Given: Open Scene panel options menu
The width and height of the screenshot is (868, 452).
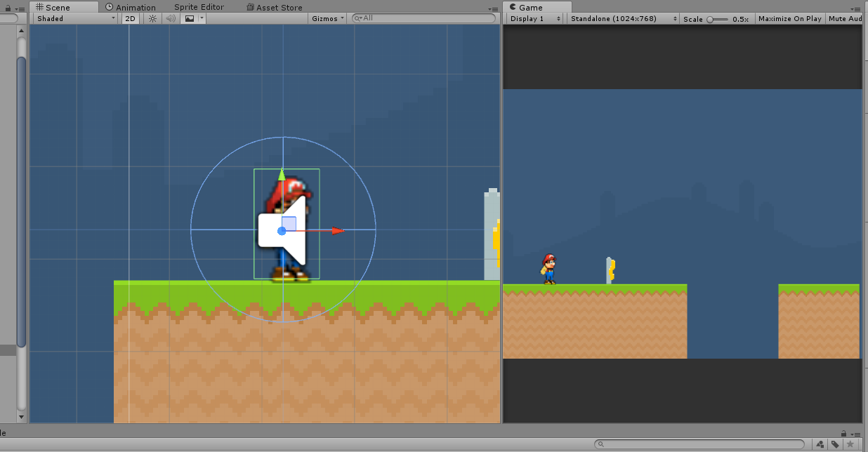Looking at the screenshot, I should [x=492, y=8].
